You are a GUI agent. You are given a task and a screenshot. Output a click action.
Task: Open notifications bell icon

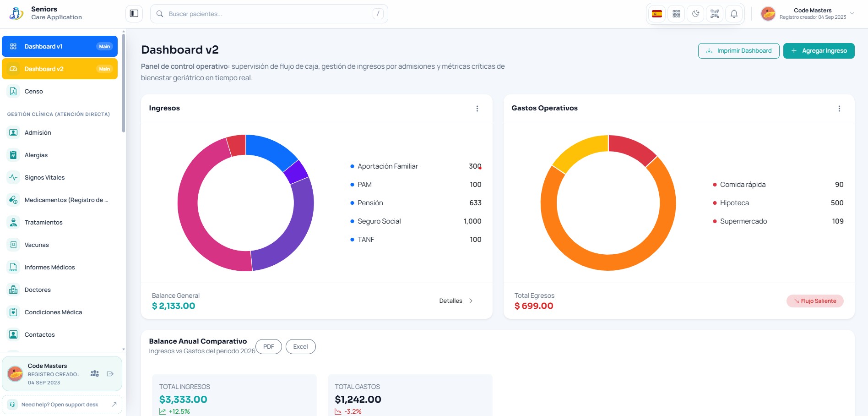point(734,14)
